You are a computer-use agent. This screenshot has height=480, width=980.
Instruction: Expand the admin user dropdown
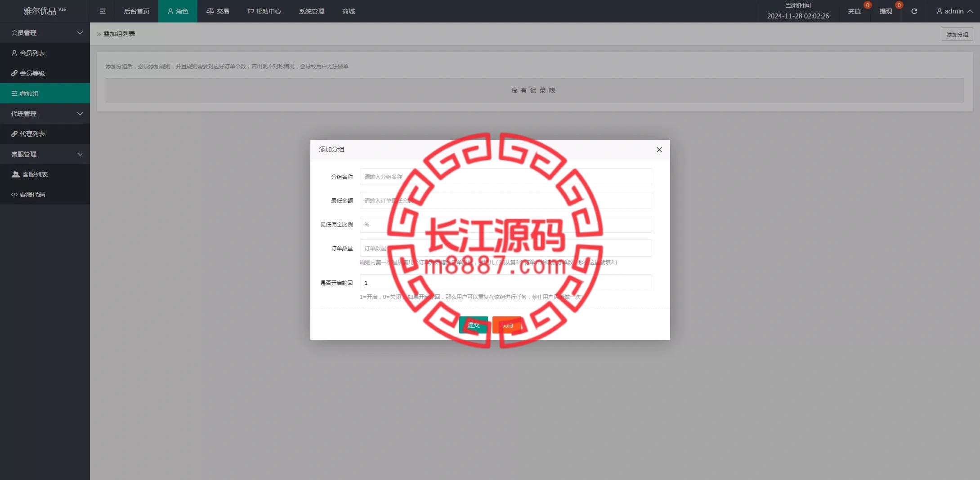click(x=954, y=11)
